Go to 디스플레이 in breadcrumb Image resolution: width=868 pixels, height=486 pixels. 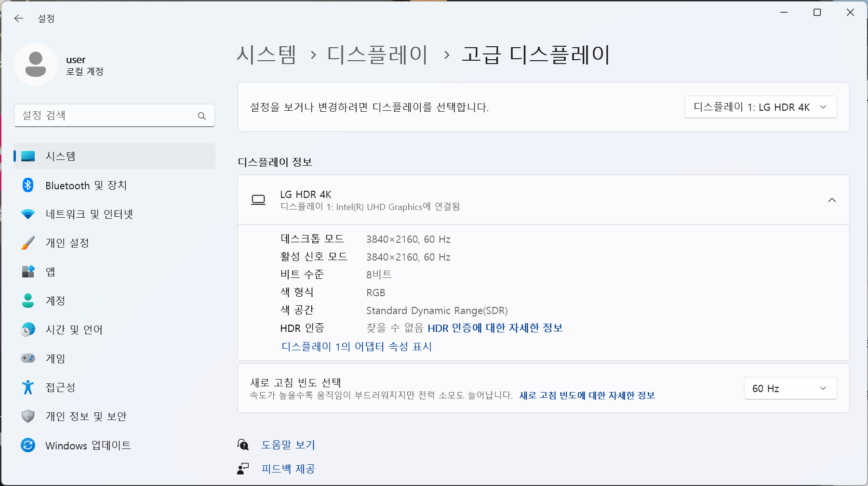tap(377, 54)
